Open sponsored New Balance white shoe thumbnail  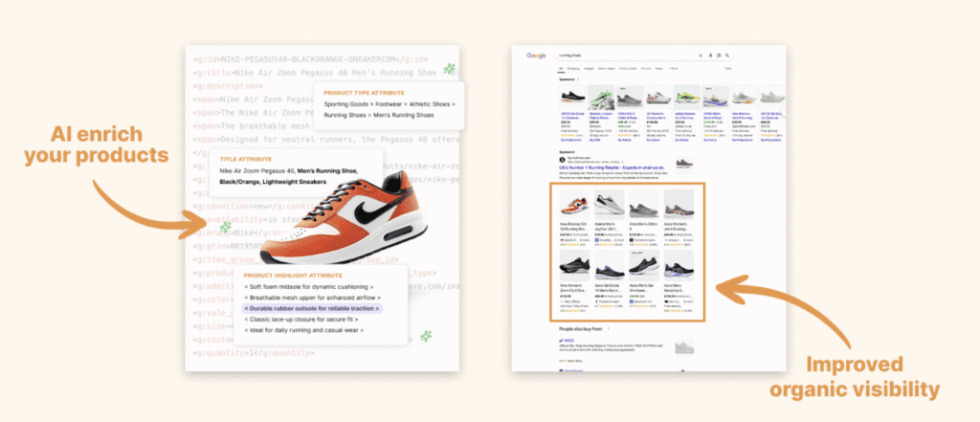[744, 98]
